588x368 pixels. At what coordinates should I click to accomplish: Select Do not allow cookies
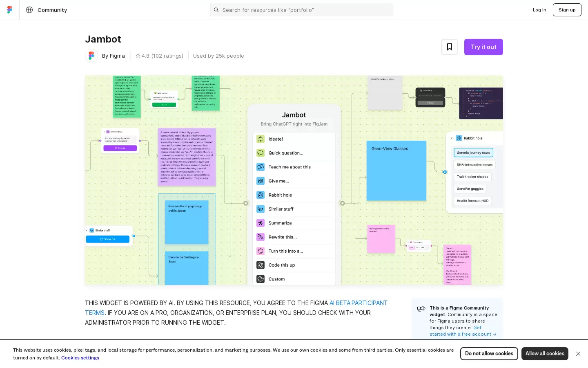pos(489,354)
